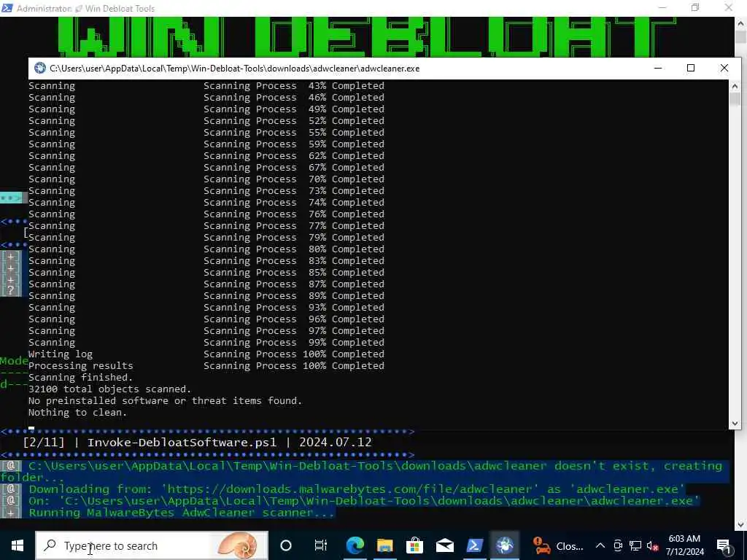Click the adwcleaner.exe path in the title bar
The height and width of the screenshot is (560, 747).
pyautogui.click(x=234, y=69)
